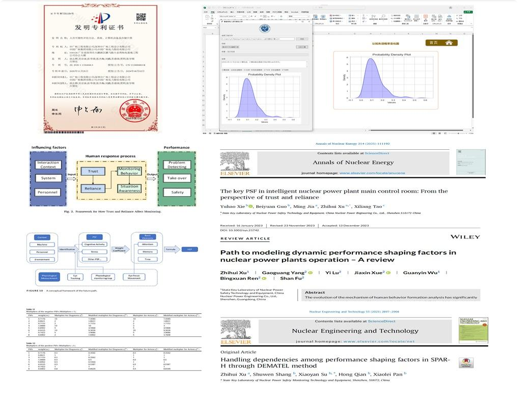This screenshot has height=402, width=532.
Task: Open www.elsevier.com/locate/net homepage link
Action: (x=385, y=341)
